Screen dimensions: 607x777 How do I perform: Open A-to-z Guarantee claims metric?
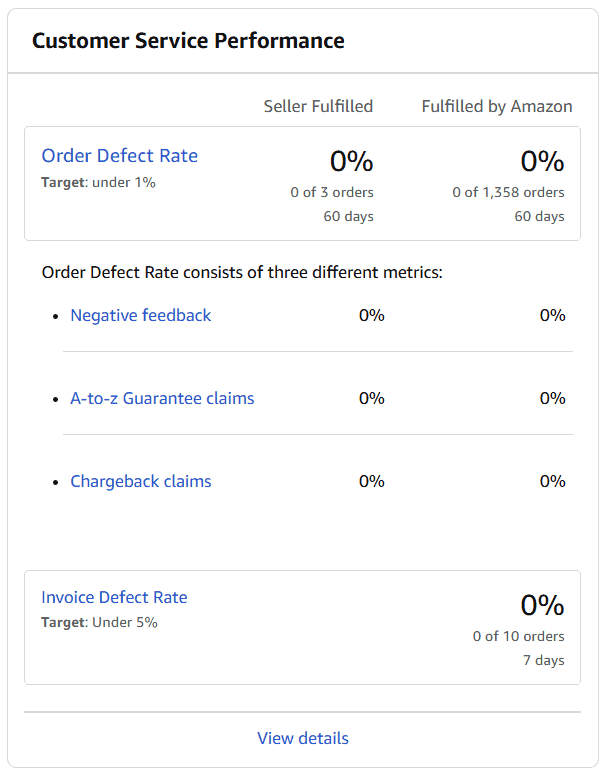[x=162, y=399]
